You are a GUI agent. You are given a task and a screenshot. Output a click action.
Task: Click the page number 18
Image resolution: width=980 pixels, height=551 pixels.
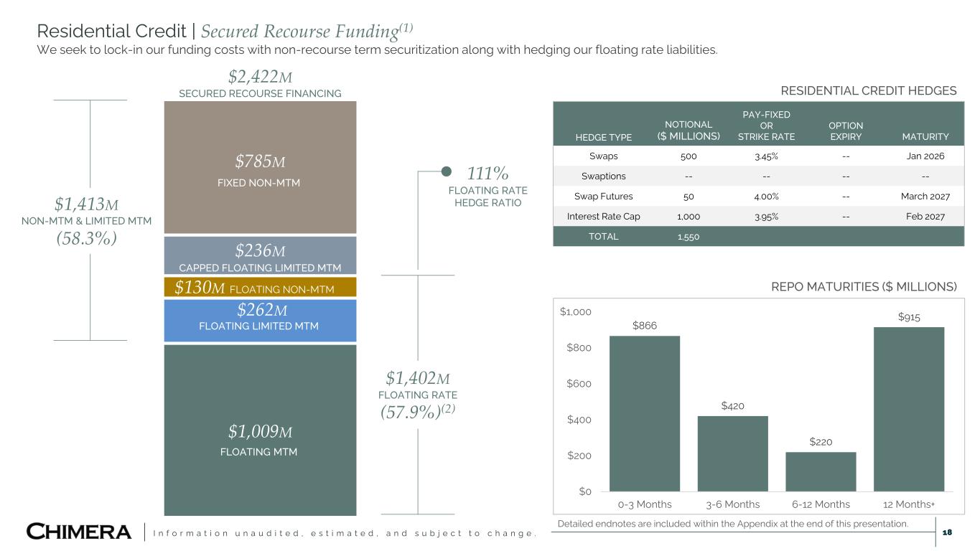coord(947,532)
